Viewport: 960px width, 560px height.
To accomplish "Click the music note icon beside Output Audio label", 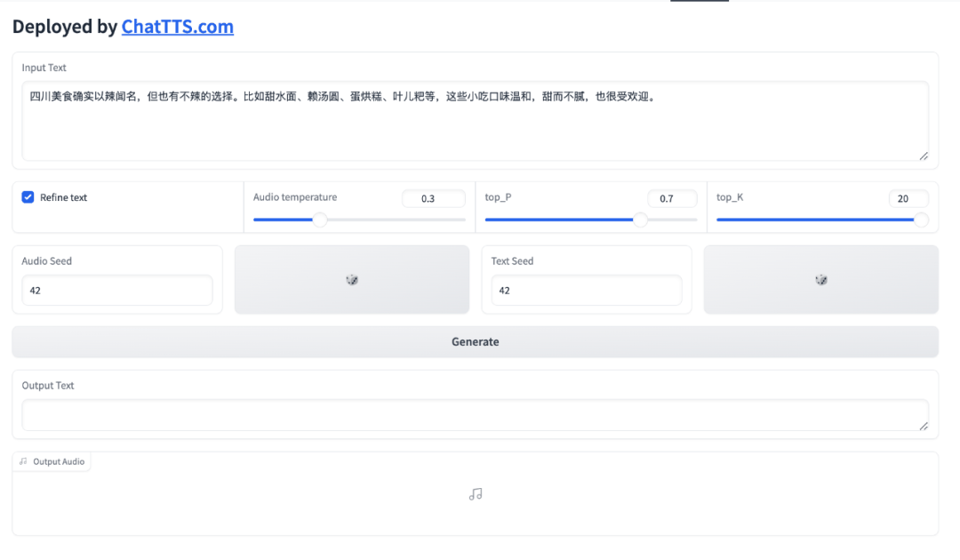I will [21, 461].
